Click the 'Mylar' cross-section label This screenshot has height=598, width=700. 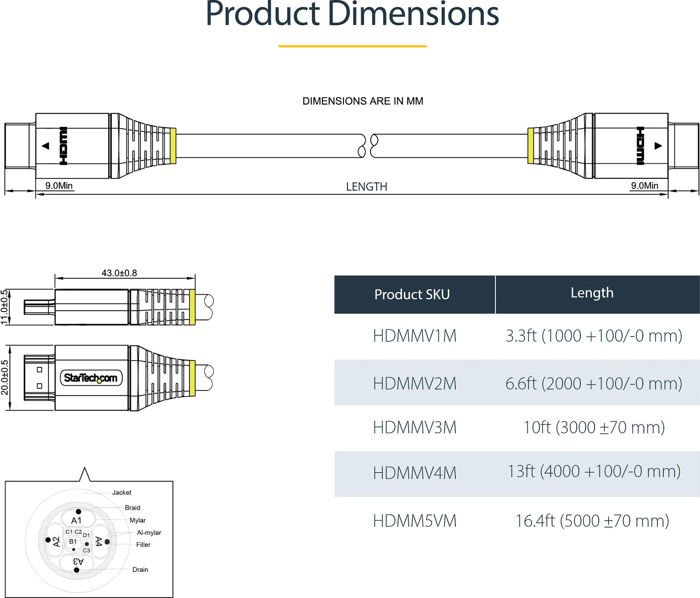pyautogui.click(x=138, y=520)
